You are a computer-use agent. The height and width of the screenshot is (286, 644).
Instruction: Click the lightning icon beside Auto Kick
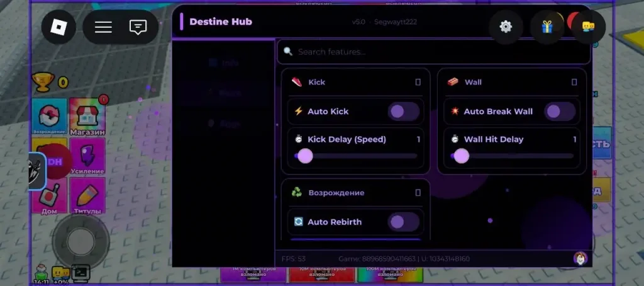(x=299, y=111)
